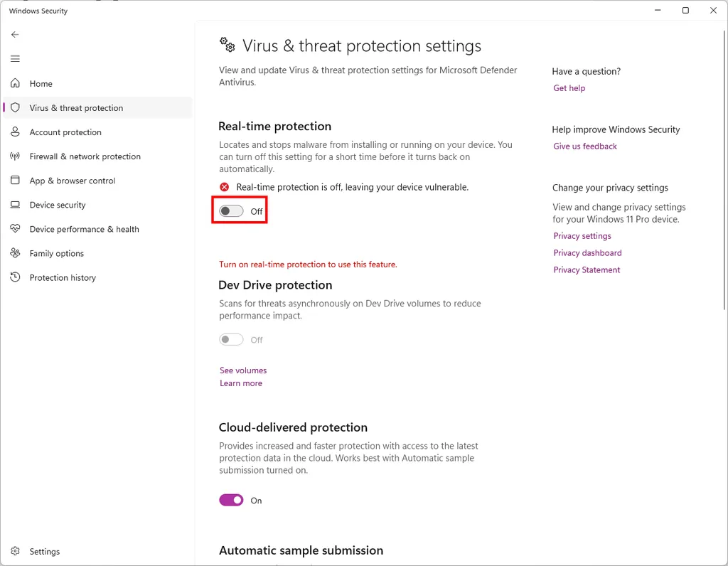
Task: Click Turn on real-time protection warning text
Action: tap(308, 264)
